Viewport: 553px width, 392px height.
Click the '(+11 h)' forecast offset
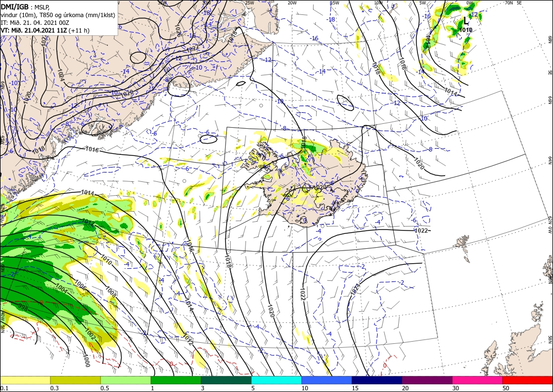[x=79, y=30]
